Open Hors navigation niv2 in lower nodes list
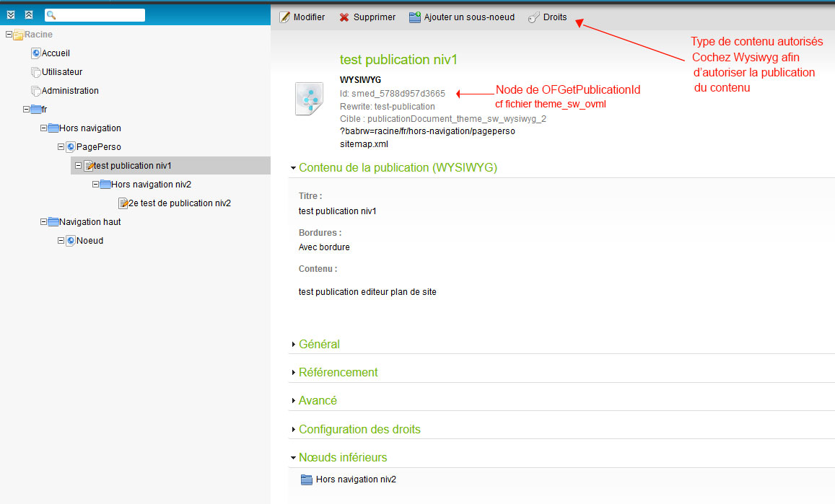The height and width of the screenshot is (504, 835). (356, 479)
